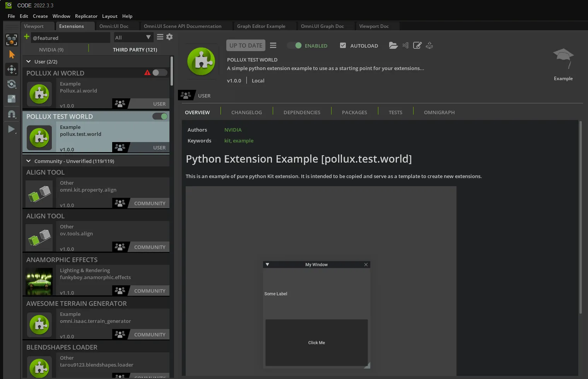The image size is (588, 379).
Task: Open the Create menu
Action: click(x=40, y=16)
